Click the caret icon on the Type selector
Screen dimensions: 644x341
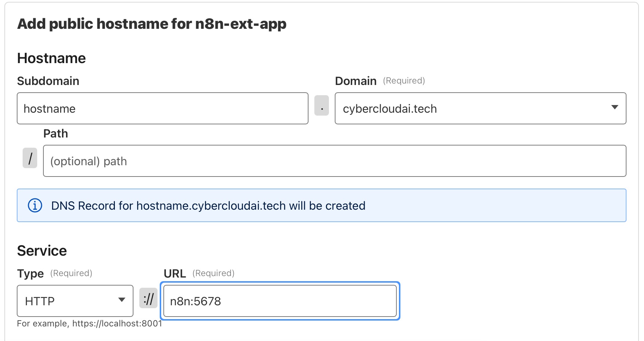click(122, 300)
